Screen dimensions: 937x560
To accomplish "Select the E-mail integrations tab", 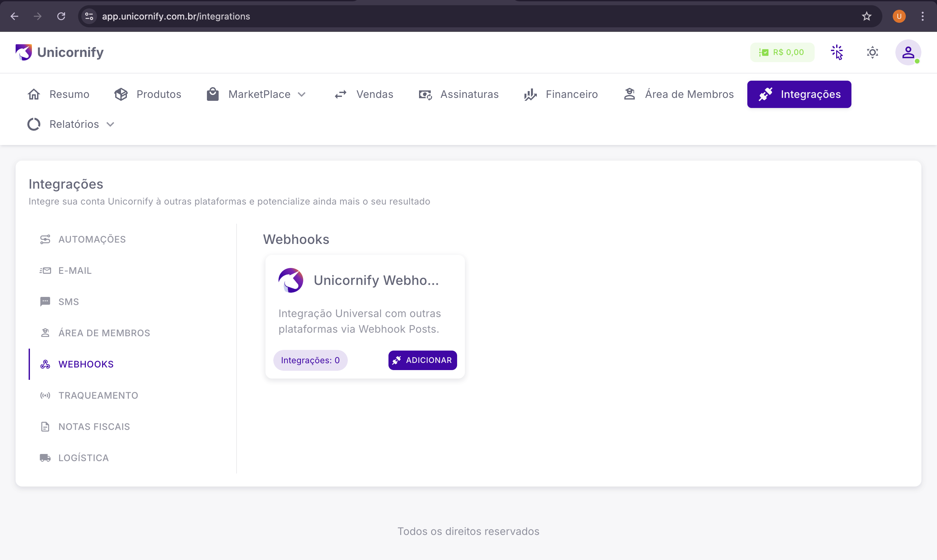I will (x=75, y=271).
